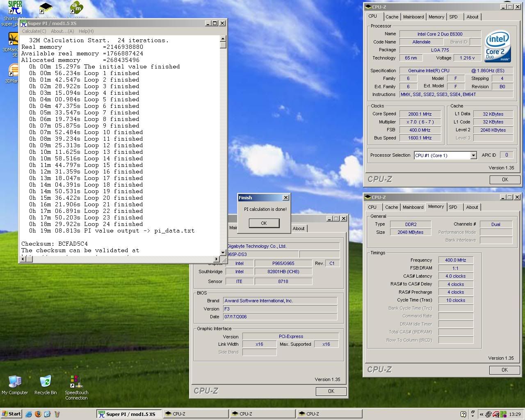The width and height of the screenshot is (525, 420).
Task: Select Memory tab in top CPU-Z window
Action: coord(436,17)
